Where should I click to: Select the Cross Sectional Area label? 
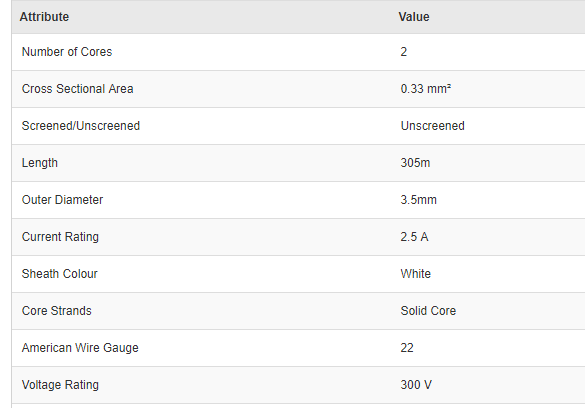point(78,89)
